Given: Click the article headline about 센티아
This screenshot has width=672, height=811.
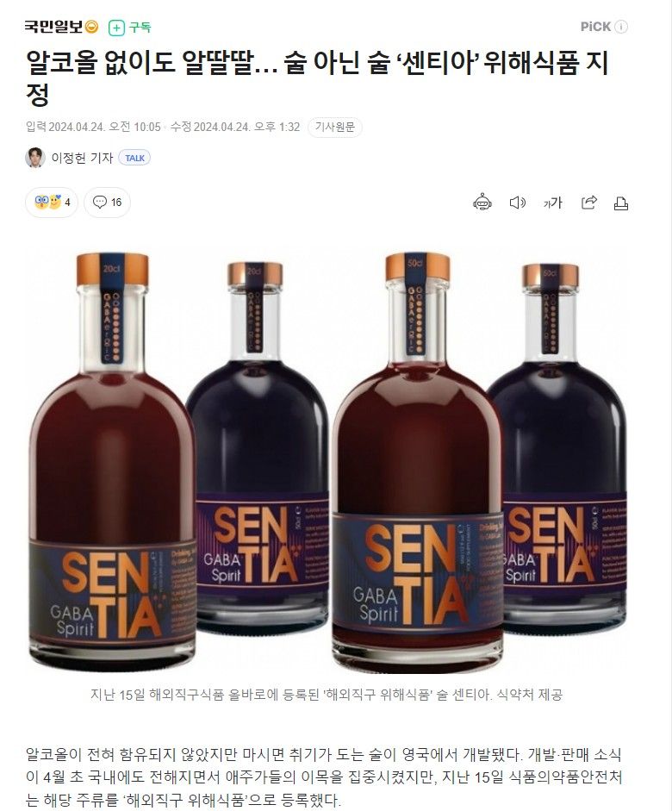Looking at the screenshot, I should [317, 78].
